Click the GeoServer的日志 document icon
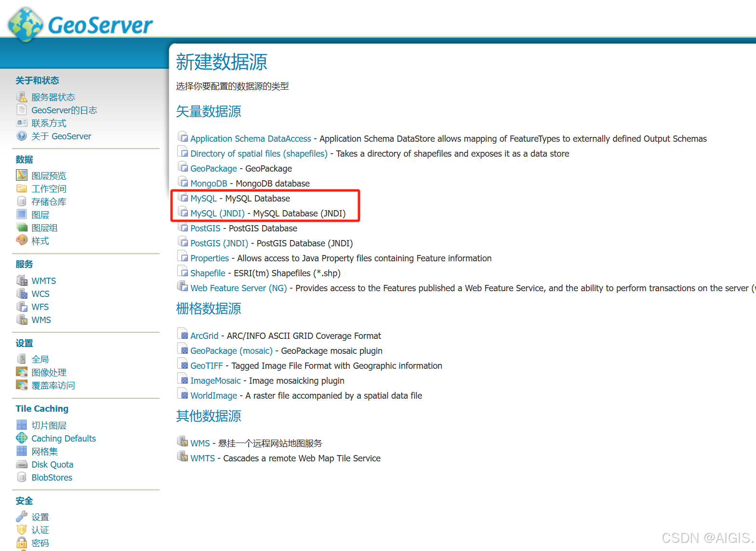Screen dimensions: 756x551 coord(22,110)
